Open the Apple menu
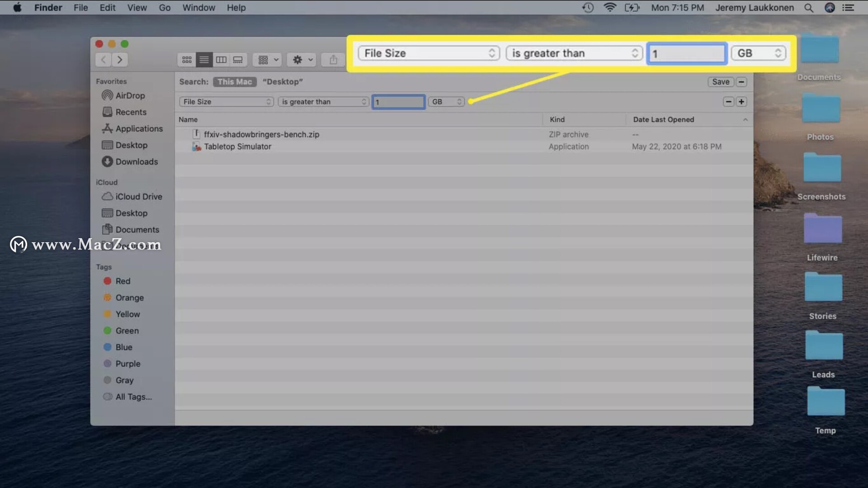Viewport: 868px width, 488px height. 17,8
